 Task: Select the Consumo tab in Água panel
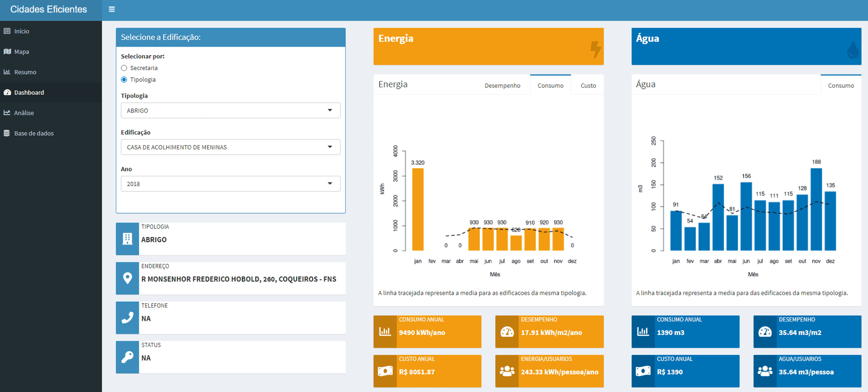(841, 85)
